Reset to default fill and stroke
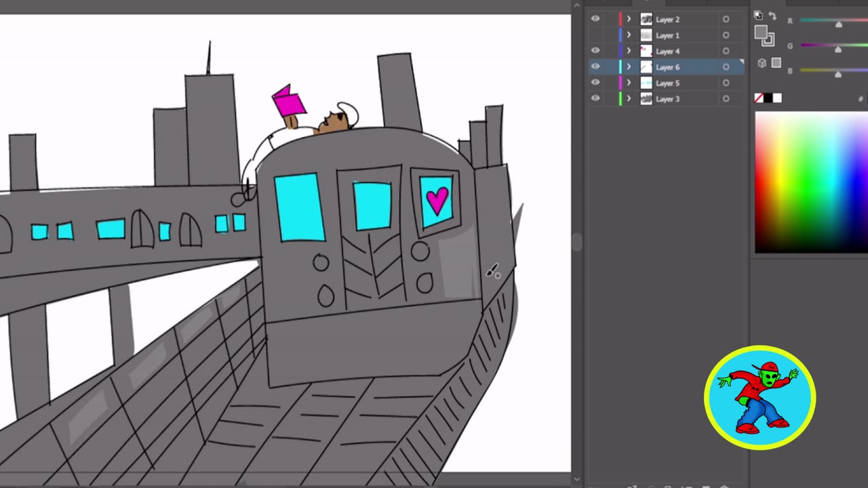Viewport: 868px width, 488px height. point(758,16)
